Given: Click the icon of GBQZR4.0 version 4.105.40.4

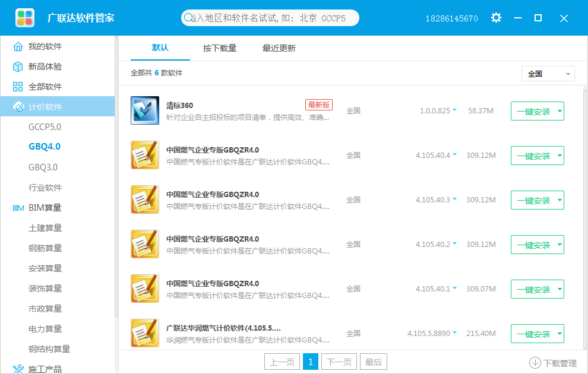Looking at the screenshot, I should pos(145,155).
